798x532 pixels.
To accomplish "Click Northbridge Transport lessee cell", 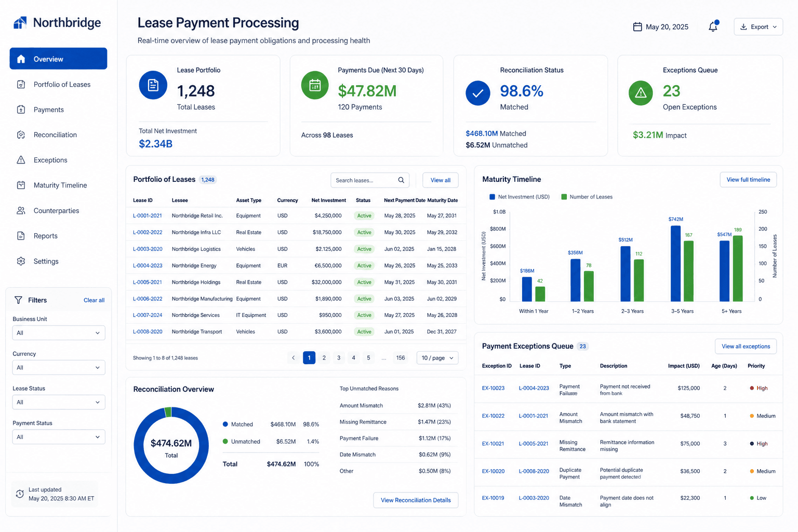I will click(x=197, y=331).
